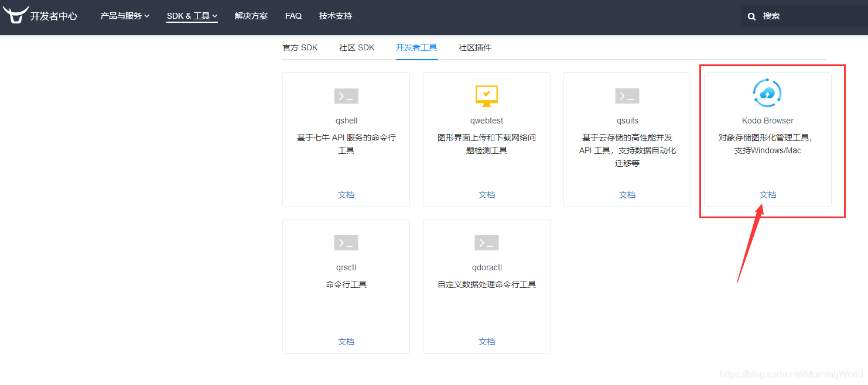Click the description 基于七牛 API 服务的命令行工具
Image resolution: width=868 pixels, height=385 pixels.
click(346, 144)
